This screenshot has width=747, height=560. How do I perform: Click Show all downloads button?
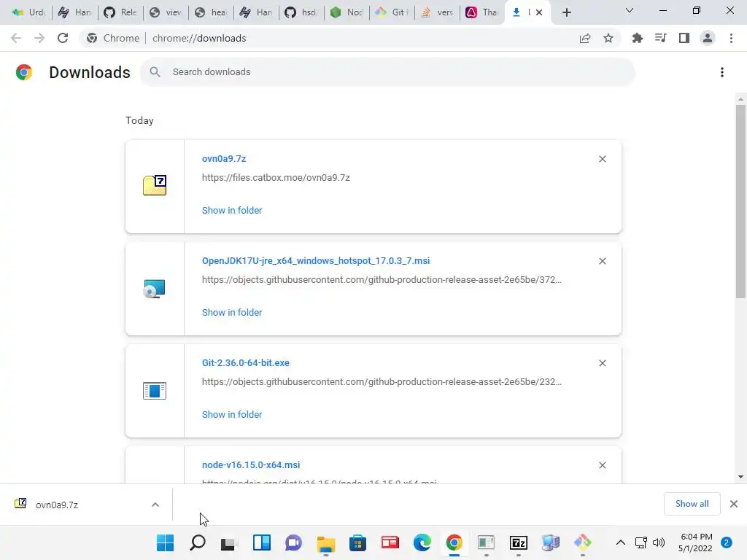[692, 504]
